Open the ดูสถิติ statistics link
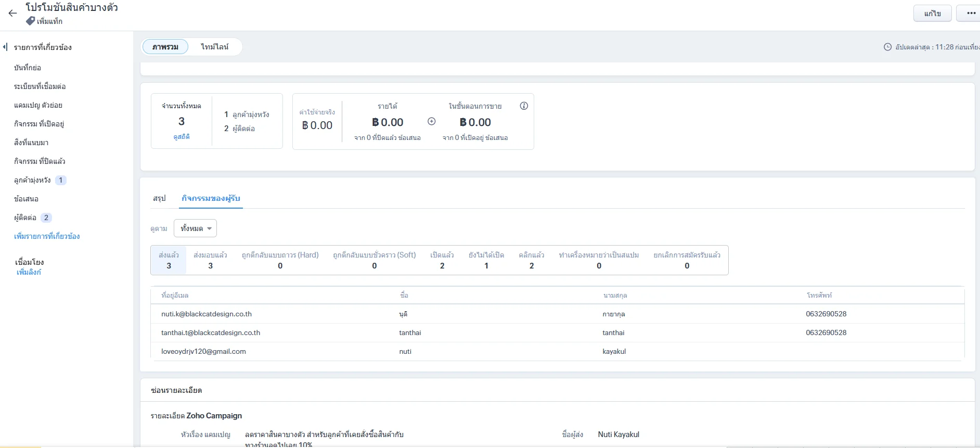This screenshot has height=448, width=980. click(x=182, y=137)
